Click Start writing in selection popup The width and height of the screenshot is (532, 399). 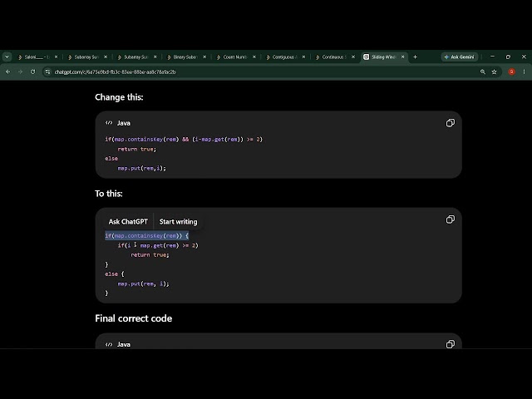[x=178, y=222]
